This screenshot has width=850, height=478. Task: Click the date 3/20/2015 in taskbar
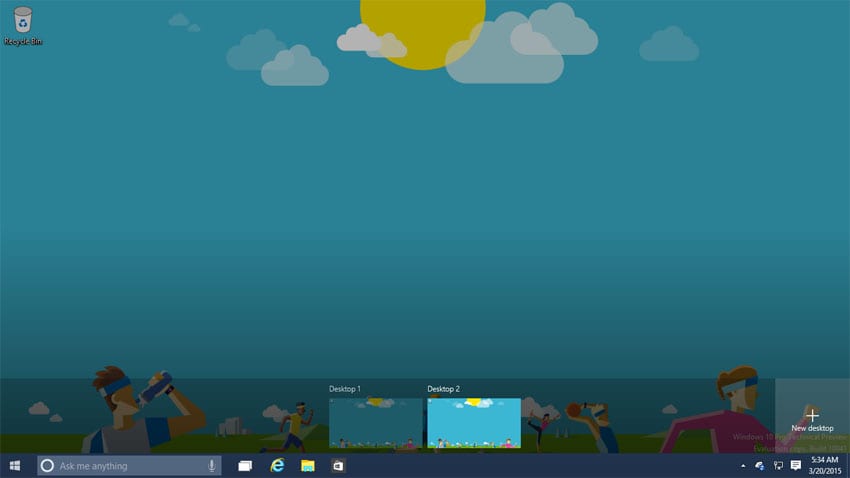tap(825, 472)
